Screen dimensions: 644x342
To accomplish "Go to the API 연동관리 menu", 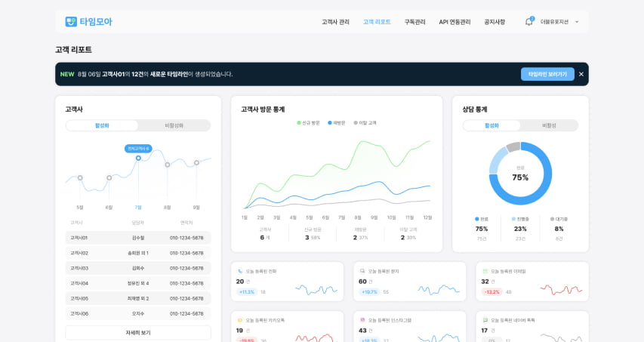I will coord(454,22).
